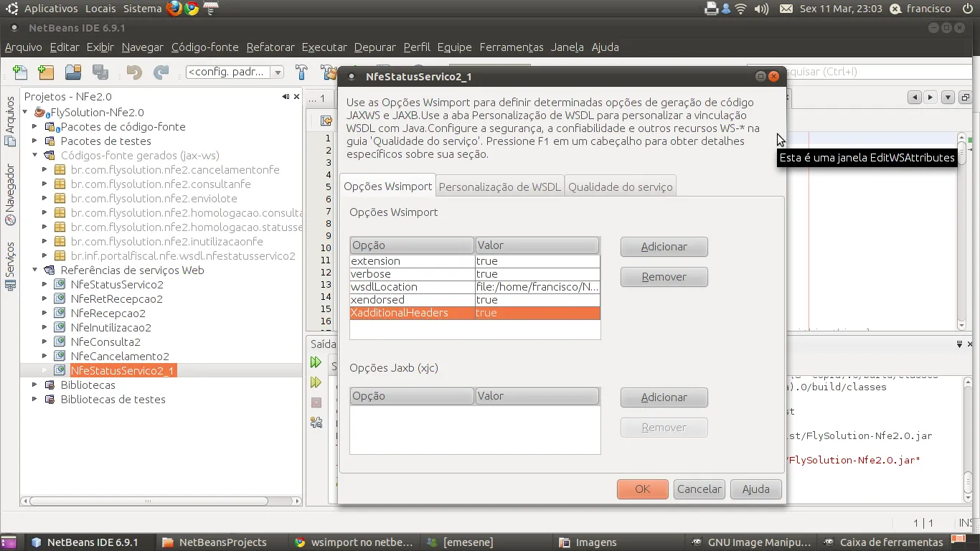The height and width of the screenshot is (551, 980).
Task: Collapse the Referências de serviços Web node
Action: tap(35, 270)
